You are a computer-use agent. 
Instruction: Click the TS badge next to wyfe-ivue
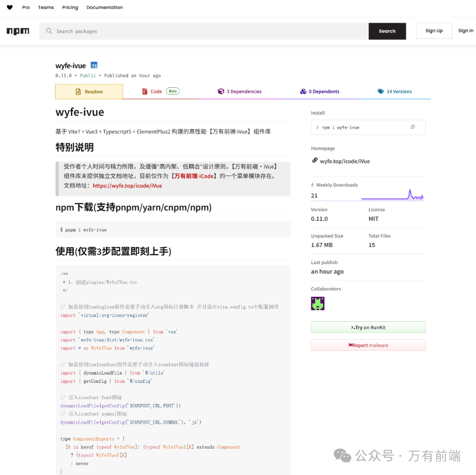tap(94, 65)
